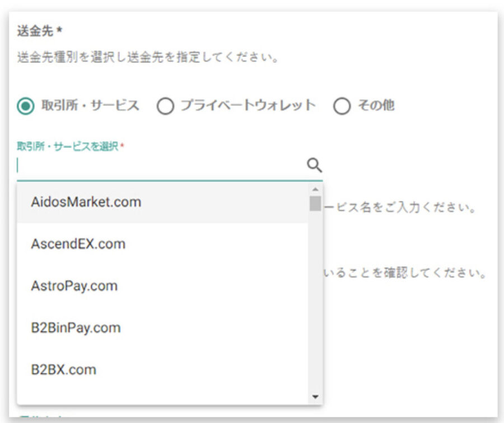The width and height of the screenshot is (504, 423).
Task: Pick AidosMarket.com from the list
Action: click(x=162, y=202)
